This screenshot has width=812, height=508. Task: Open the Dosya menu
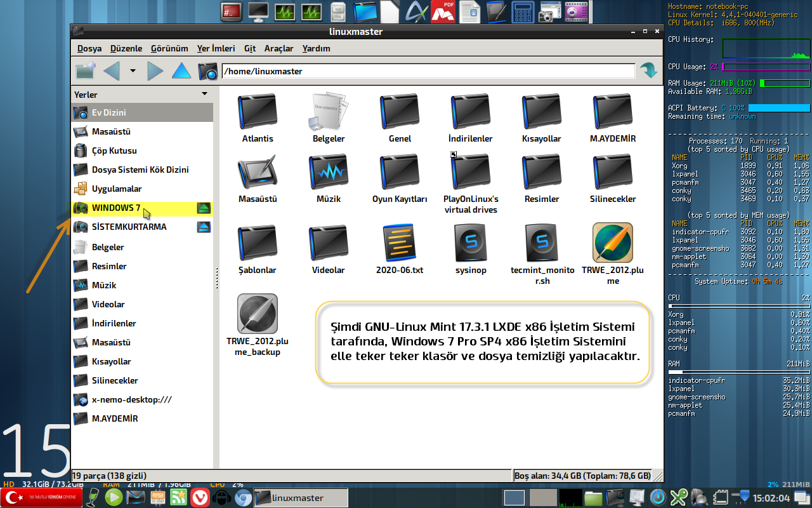click(x=89, y=48)
